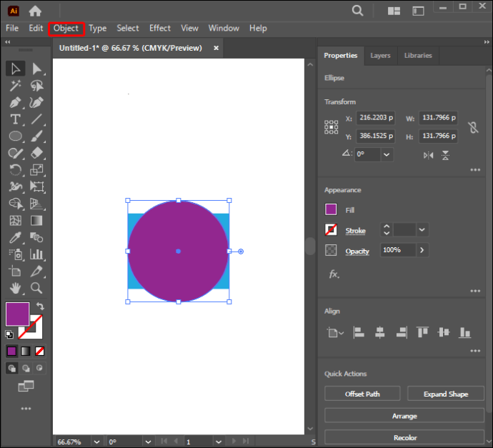Open the rotation angle dropdown in Transform

387,154
